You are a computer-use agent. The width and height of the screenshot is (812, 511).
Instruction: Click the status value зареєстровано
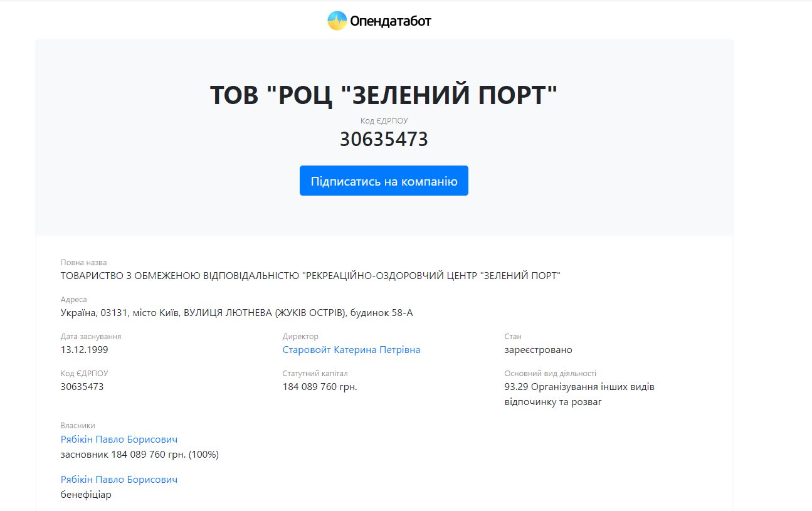pos(538,350)
